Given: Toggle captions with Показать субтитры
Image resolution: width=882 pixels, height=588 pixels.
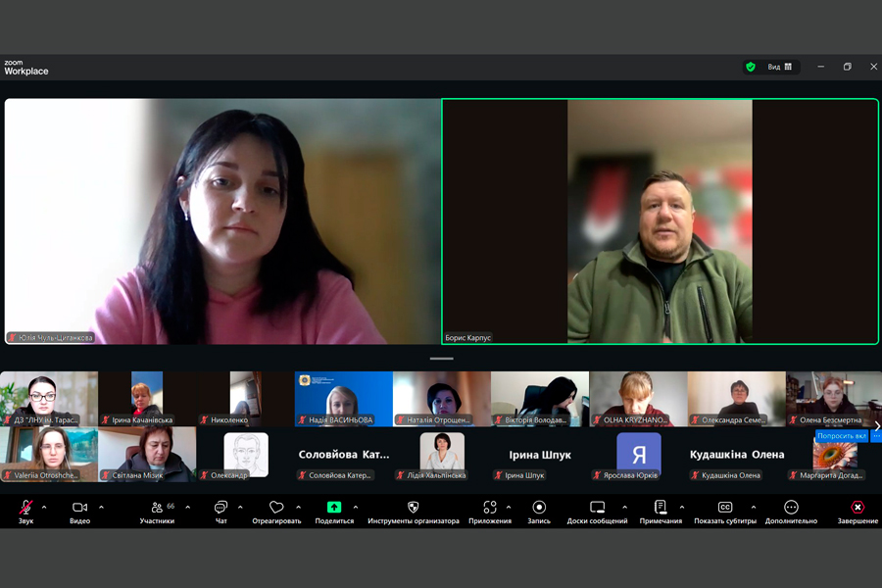Looking at the screenshot, I should click(x=725, y=512).
